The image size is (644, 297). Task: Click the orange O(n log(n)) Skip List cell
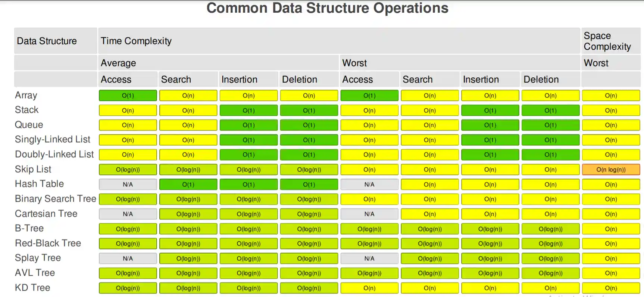click(611, 170)
